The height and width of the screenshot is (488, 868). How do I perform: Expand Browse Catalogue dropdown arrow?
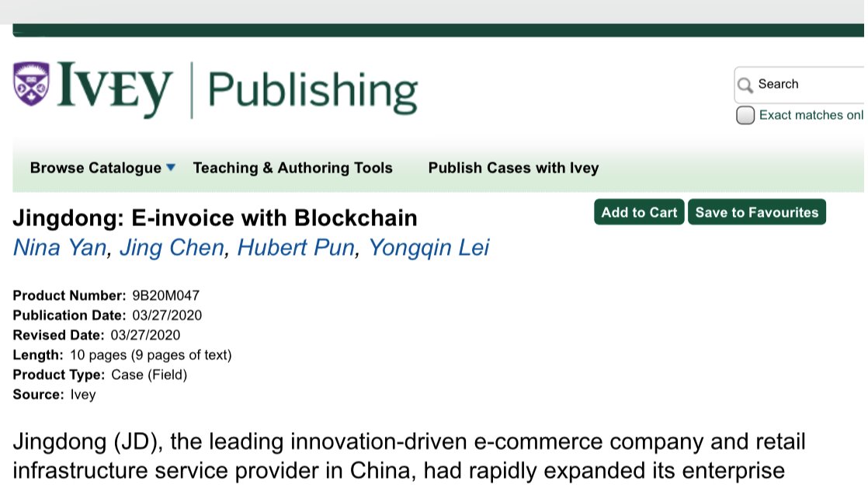tap(171, 167)
